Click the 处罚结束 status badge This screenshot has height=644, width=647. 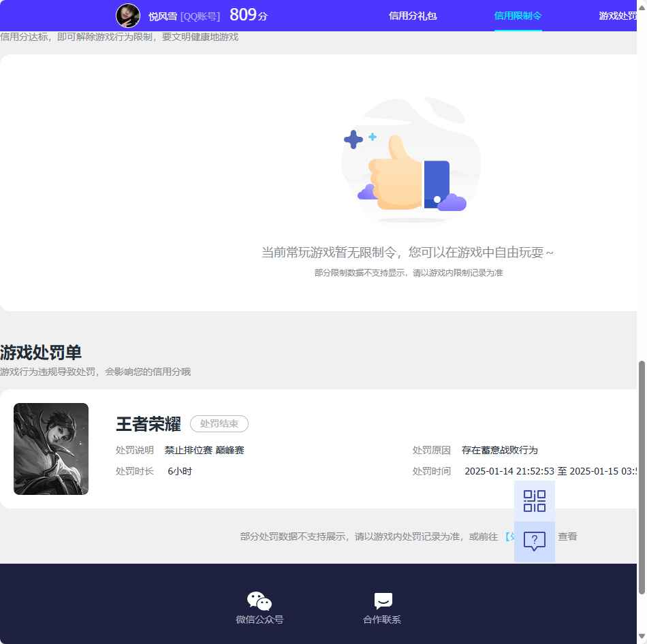coord(219,423)
